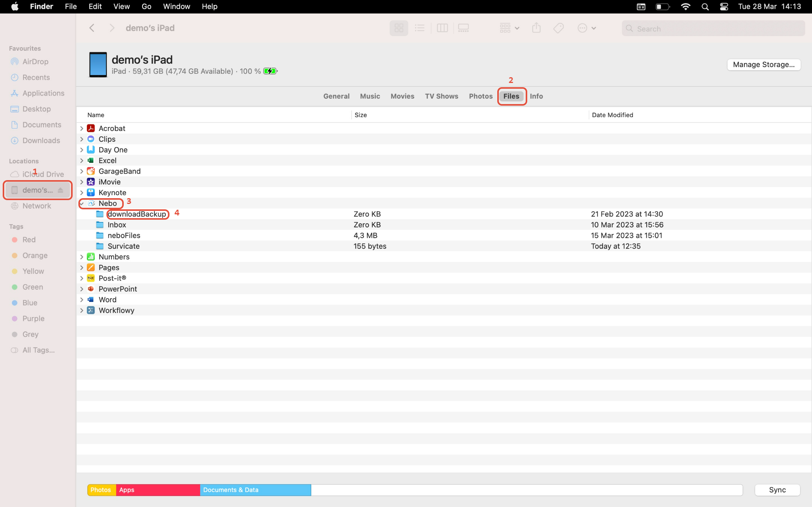Open the more actions ellipsis dropdown
Viewport: 812px width, 507px height.
pyautogui.click(x=586, y=28)
